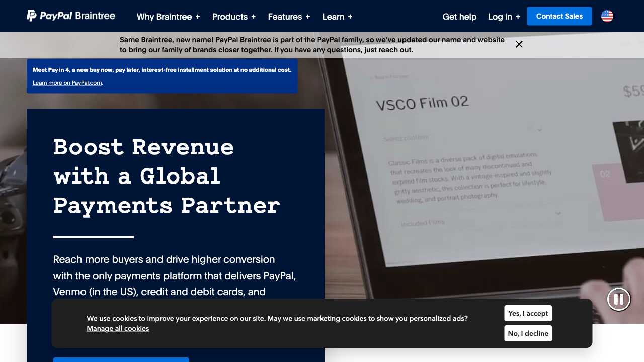Accept marketing cookies with Yes, I accept

tap(528, 313)
